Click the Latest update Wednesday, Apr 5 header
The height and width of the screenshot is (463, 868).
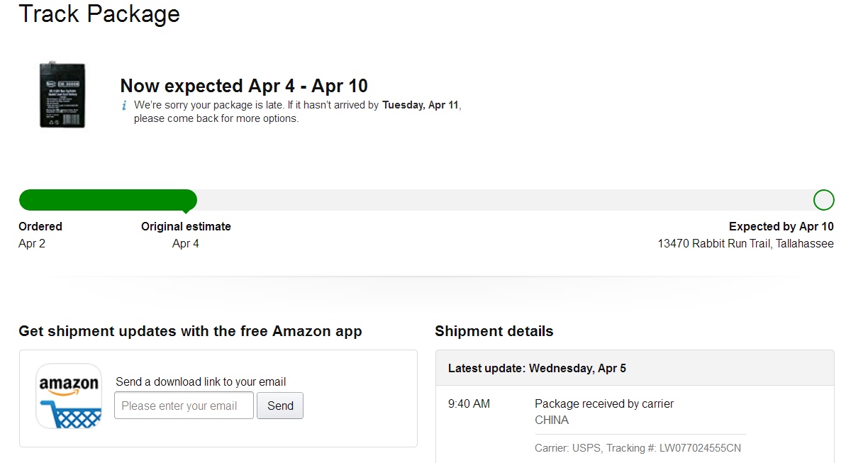[537, 369]
